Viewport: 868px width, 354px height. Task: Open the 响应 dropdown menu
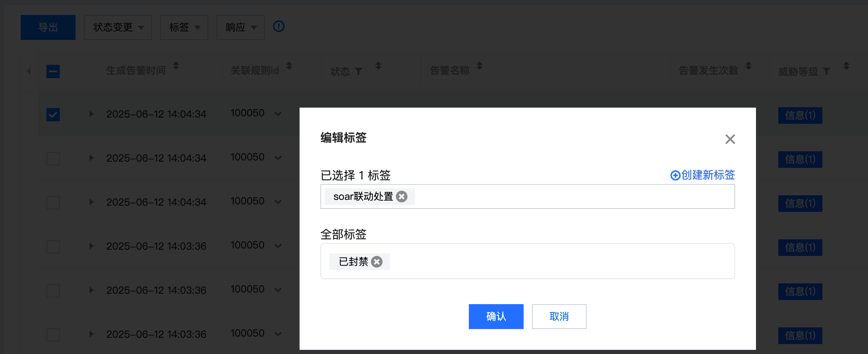click(241, 27)
